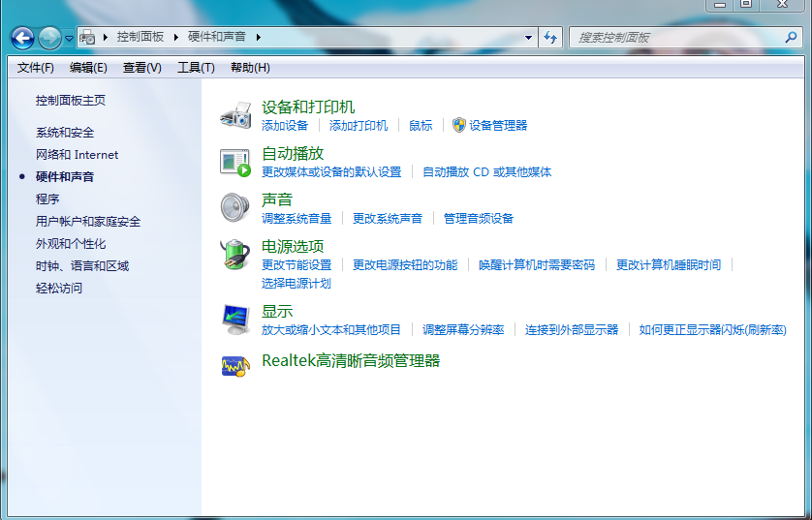812x520 pixels.
Task: Open 声音 heading link
Action: tap(277, 199)
